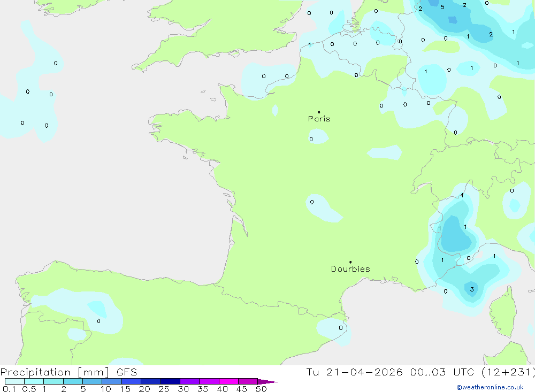Click the 5–10 mm legend color swatch
Screen dimensions: 535x392
point(92,381)
